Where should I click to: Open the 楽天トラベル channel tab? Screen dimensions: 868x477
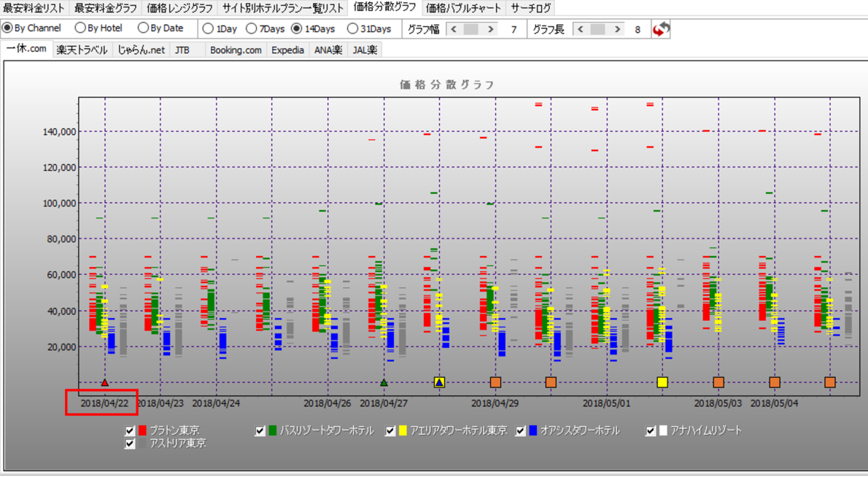pos(82,50)
